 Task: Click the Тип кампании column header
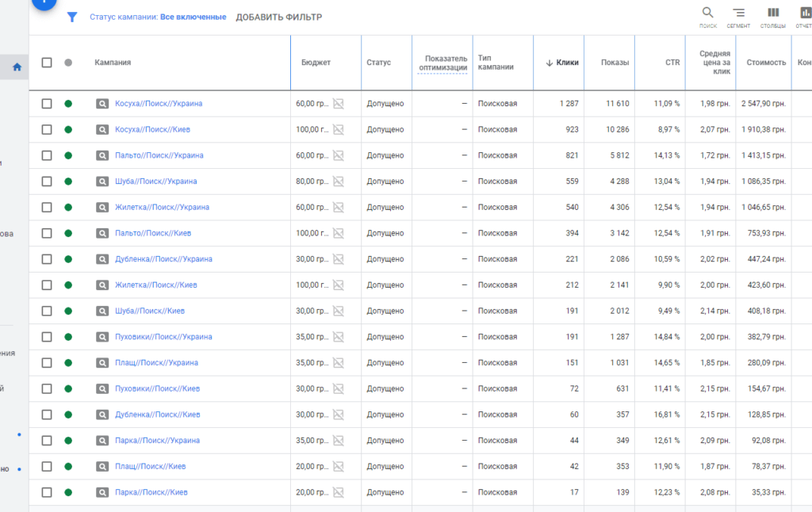click(496, 63)
